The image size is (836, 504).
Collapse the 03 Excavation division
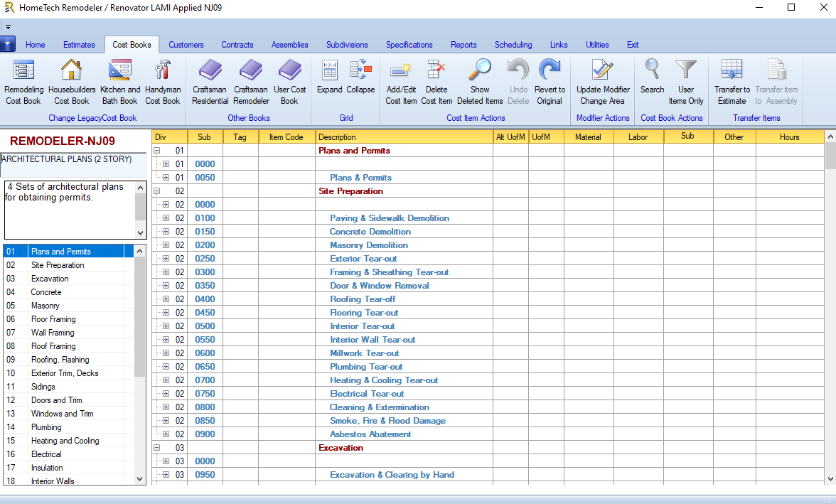pyautogui.click(x=156, y=447)
